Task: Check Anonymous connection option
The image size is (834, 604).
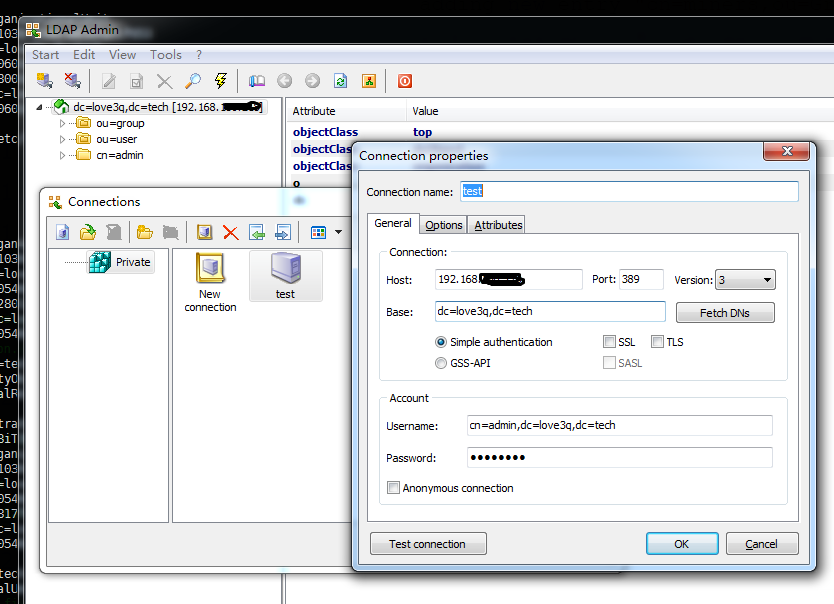Action: coord(394,488)
